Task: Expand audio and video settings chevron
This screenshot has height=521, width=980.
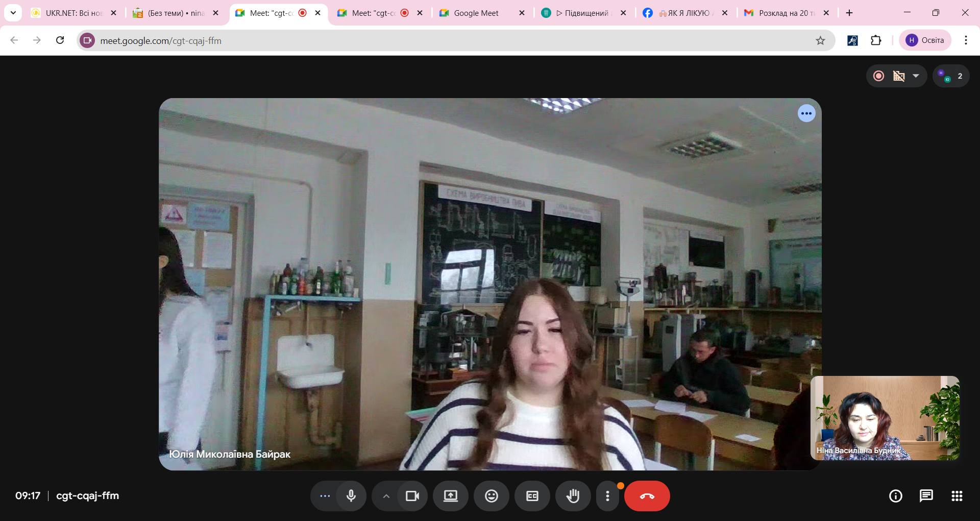Action: coord(386,496)
